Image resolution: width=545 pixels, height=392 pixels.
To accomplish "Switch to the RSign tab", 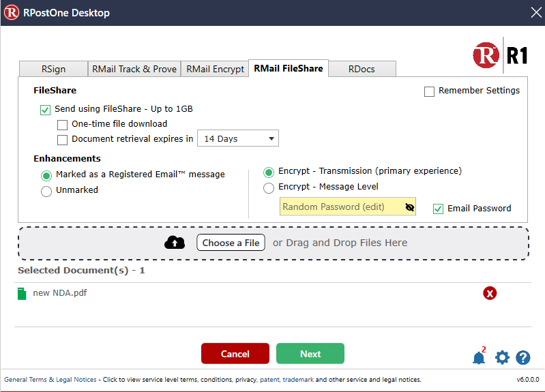I will 53,69.
